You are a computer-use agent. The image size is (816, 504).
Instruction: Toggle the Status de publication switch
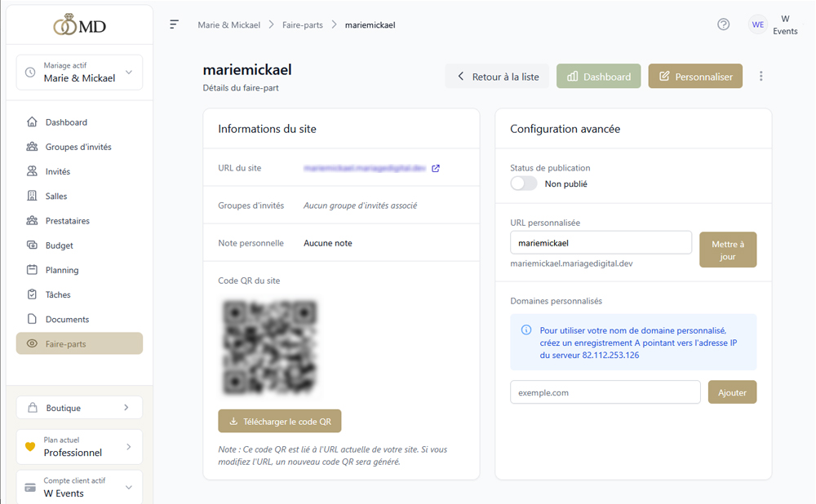(x=524, y=183)
